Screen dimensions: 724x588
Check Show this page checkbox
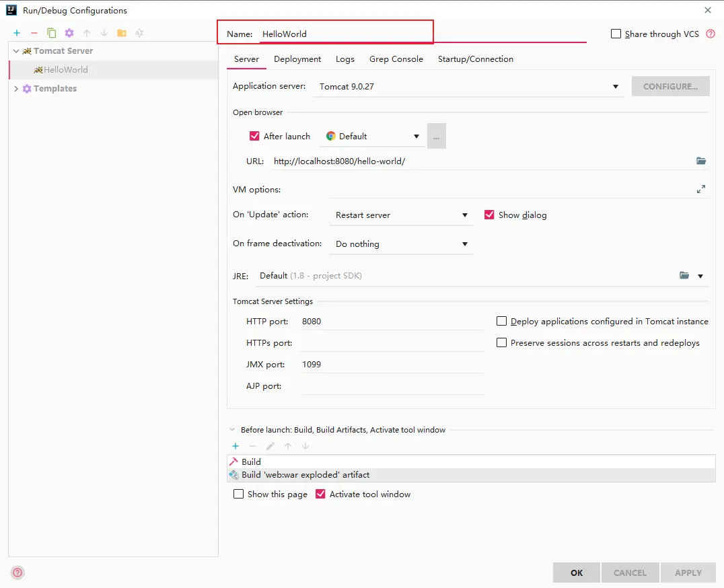(239, 494)
